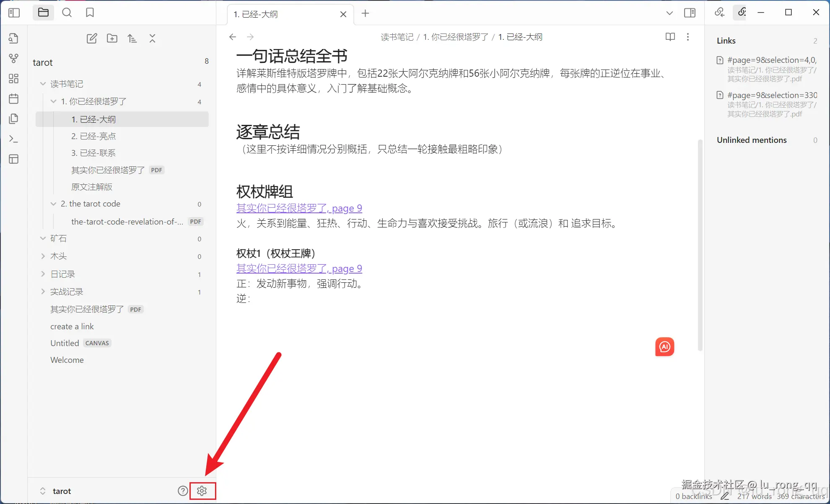Open the graph view
830x504 pixels.
pos(14,58)
